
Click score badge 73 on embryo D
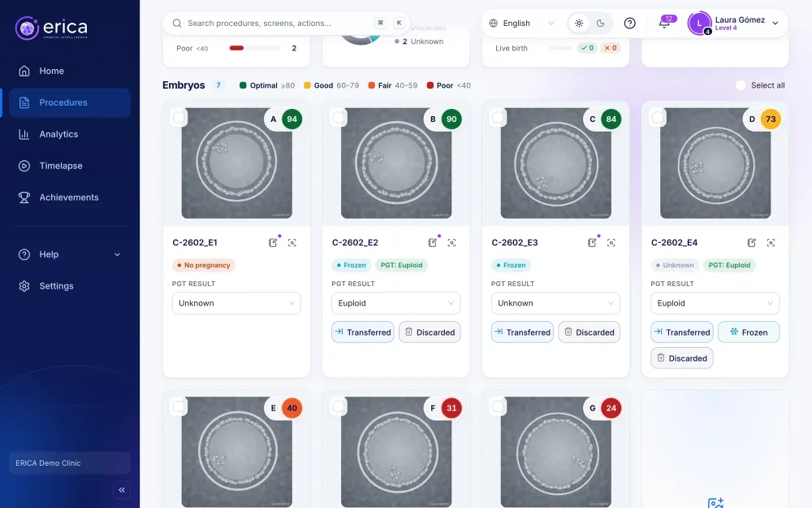[771, 119]
